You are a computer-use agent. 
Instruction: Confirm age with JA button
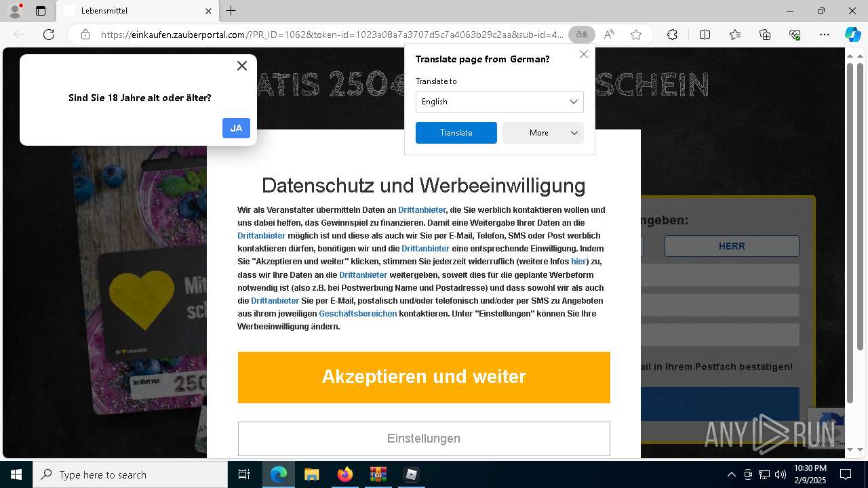coord(236,128)
